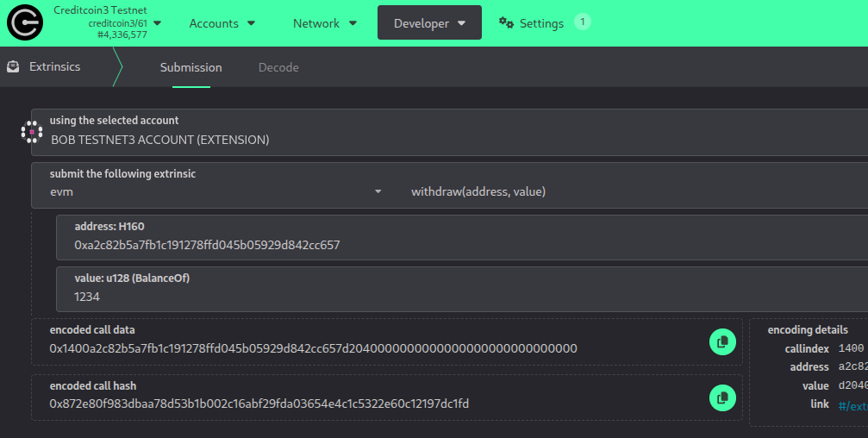Click the value u128 input field

pos(457,297)
